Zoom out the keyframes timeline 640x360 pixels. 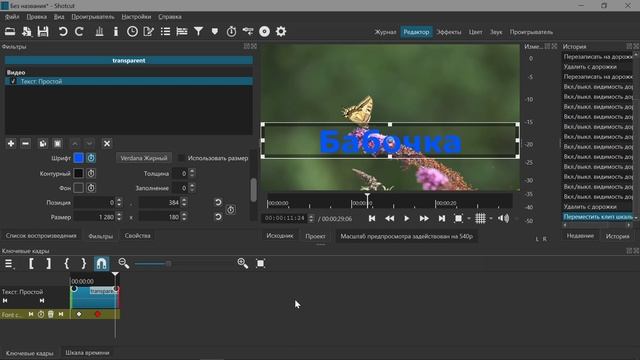point(124,263)
